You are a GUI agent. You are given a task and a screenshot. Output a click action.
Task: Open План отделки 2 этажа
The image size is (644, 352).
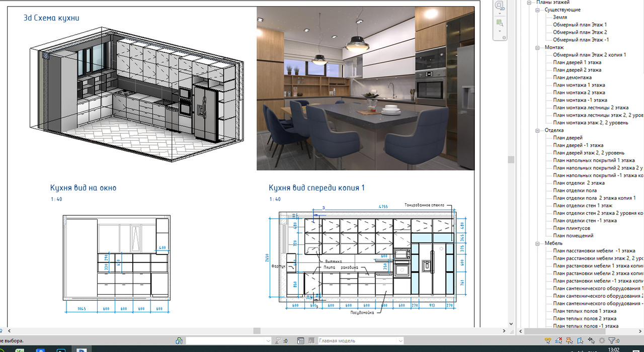tap(579, 183)
